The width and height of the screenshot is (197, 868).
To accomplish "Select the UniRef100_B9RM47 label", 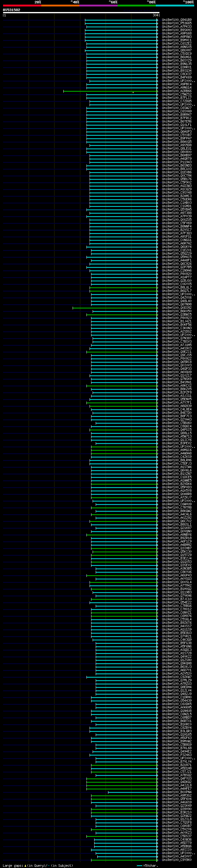I will [x=176, y=115].
